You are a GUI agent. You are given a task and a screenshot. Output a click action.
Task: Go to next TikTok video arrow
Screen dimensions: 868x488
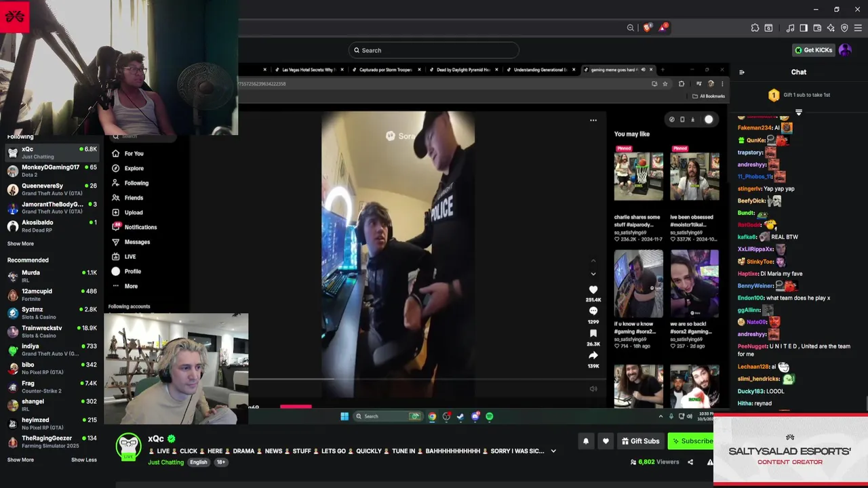pyautogui.click(x=593, y=274)
